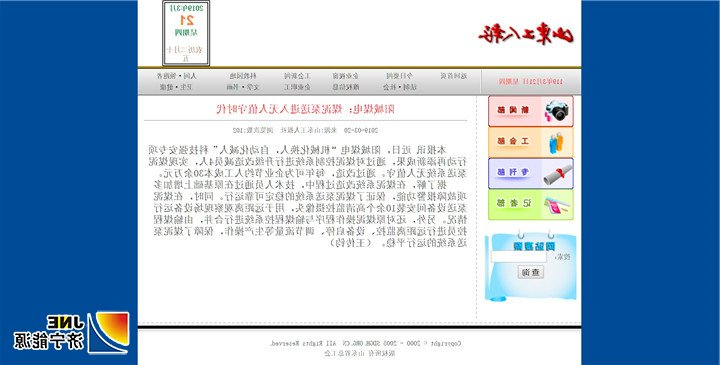Click the second paragraph starting 据了解

310,214
